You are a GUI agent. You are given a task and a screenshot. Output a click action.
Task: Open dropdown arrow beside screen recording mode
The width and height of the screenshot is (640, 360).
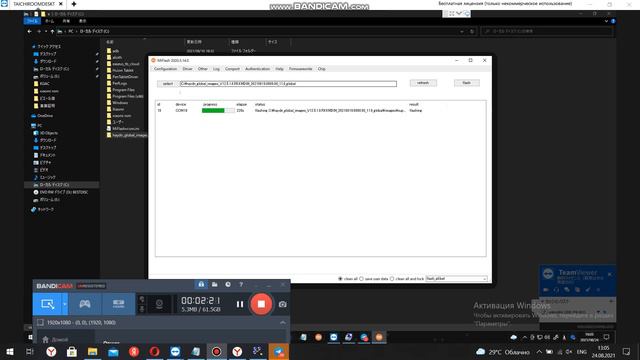coord(64,304)
